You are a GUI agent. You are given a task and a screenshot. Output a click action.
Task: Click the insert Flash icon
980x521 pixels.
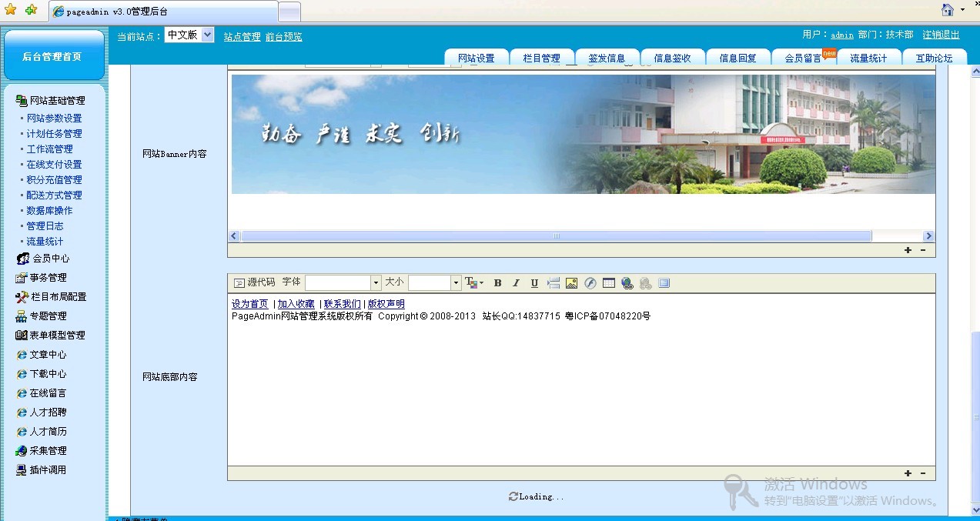590,283
